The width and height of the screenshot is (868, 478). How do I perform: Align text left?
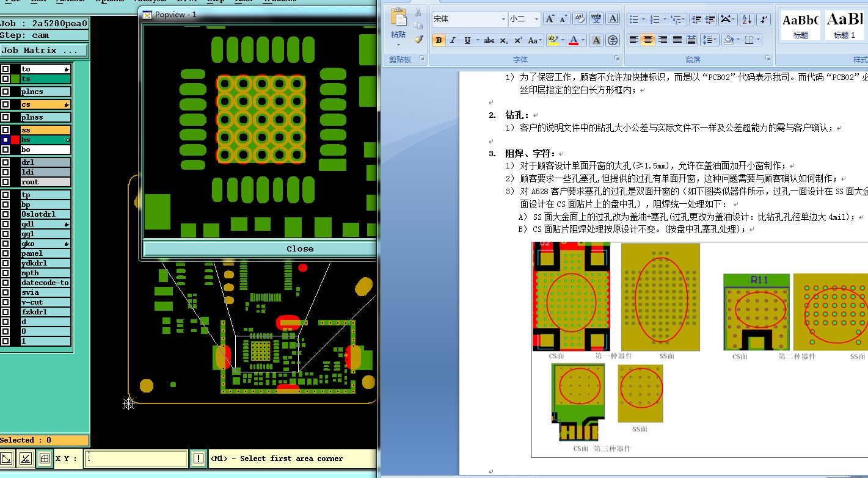(634, 40)
